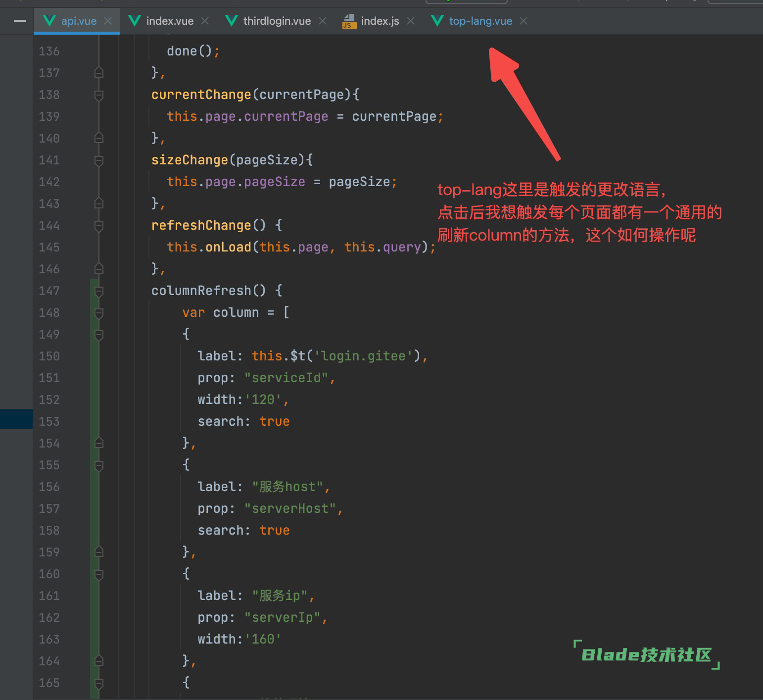Image resolution: width=763 pixels, height=700 pixels.
Task: Click line number 153 in gutter
Action: coord(49,421)
